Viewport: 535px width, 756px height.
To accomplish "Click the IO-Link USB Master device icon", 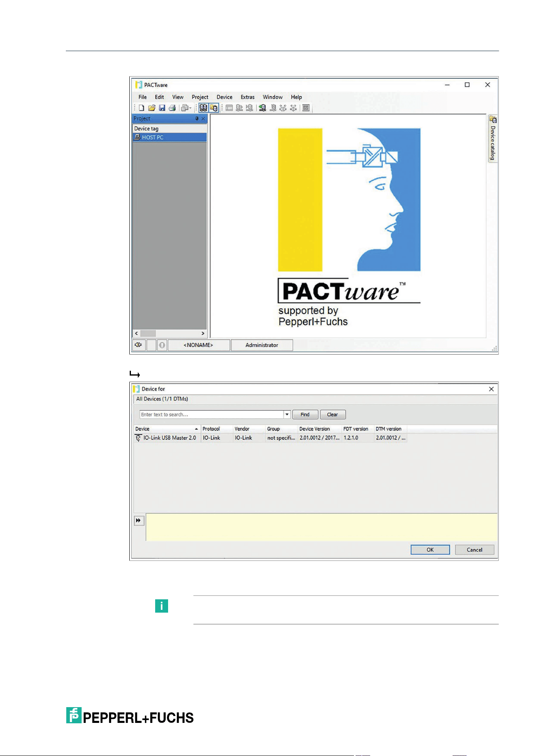I will (x=138, y=438).
